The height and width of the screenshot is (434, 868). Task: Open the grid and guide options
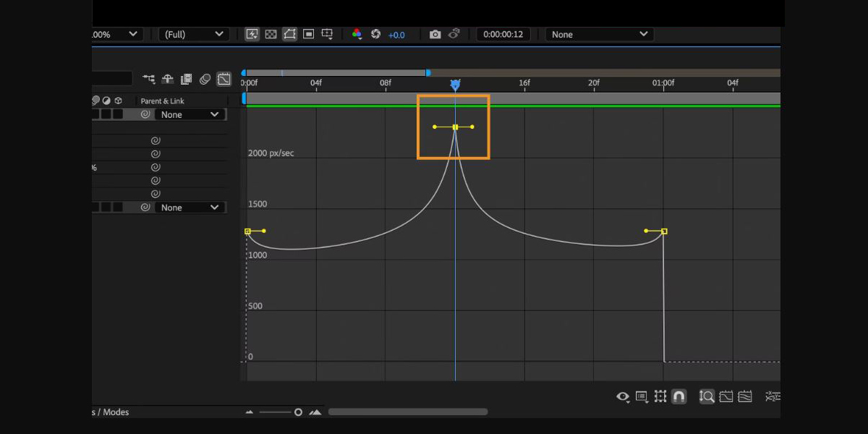click(328, 34)
